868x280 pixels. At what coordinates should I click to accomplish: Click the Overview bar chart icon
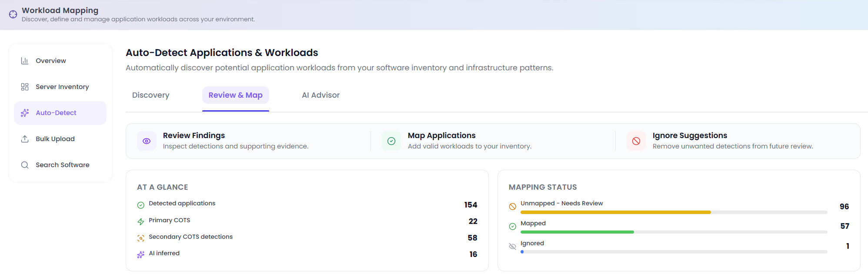click(25, 61)
